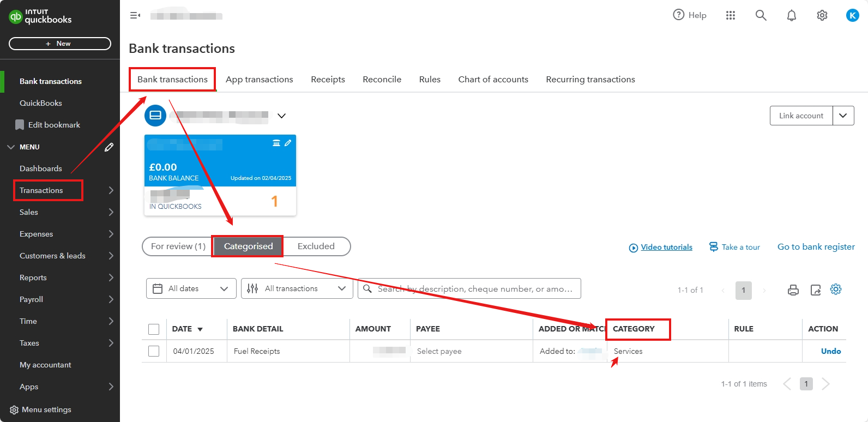868x422 pixels.
Task: Click the + New button
Action: click(60, 44)
